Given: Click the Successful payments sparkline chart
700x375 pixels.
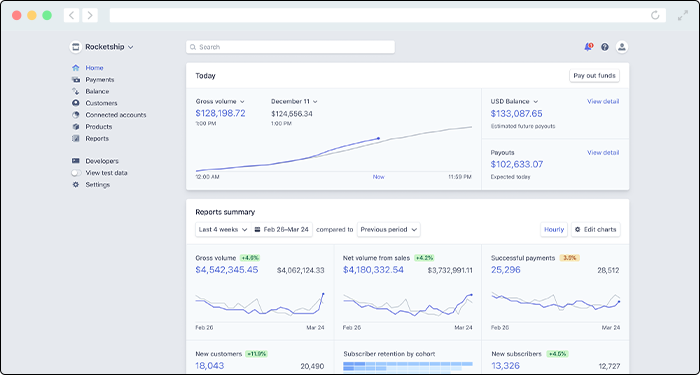Looking at the screenshot, I should tap(556, 301).
